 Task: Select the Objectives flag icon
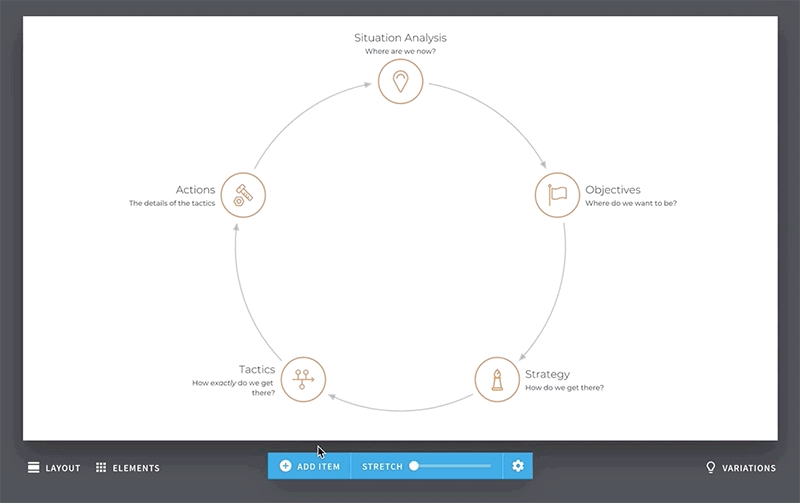[557, 195]
